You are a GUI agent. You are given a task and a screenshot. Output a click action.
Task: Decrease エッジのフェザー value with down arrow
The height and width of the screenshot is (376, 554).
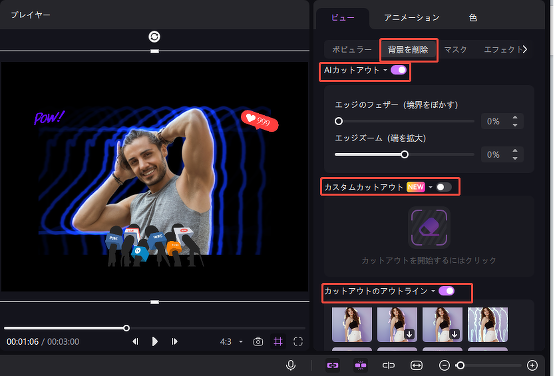coord(515,125)
